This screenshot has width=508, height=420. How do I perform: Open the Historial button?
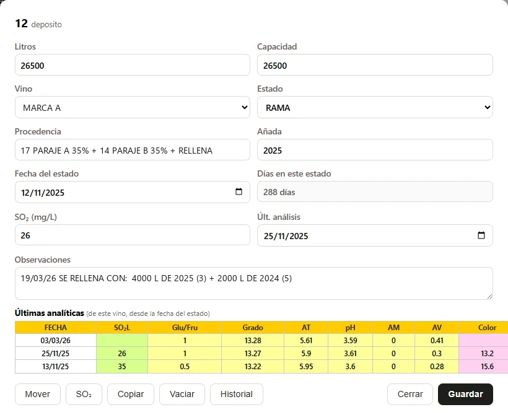point(237,394)
